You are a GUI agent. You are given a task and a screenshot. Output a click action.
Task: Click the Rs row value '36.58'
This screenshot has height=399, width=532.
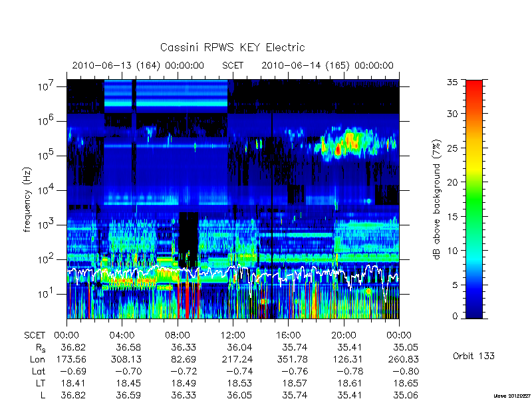128,347
